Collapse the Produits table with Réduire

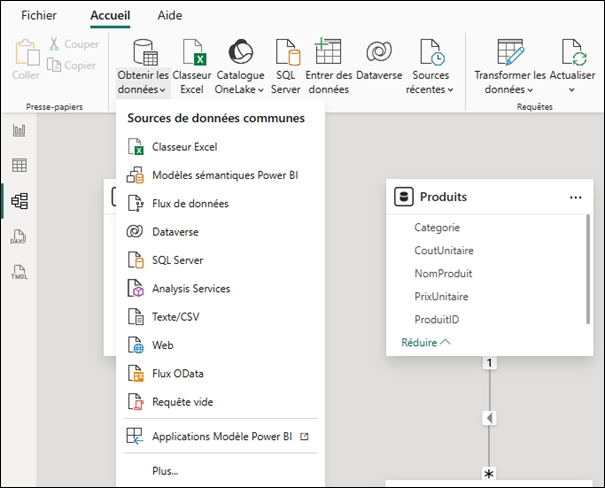pyautogui.click(x=426, y=343)
